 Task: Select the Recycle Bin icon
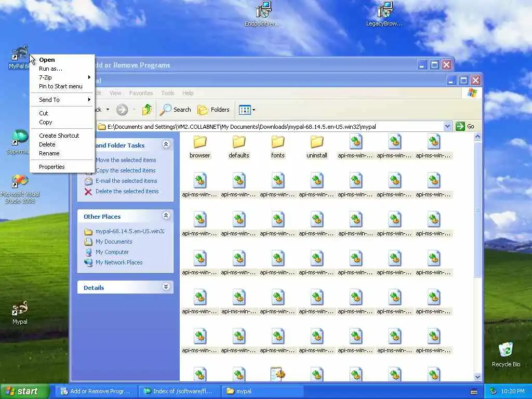tap(506, 354)
